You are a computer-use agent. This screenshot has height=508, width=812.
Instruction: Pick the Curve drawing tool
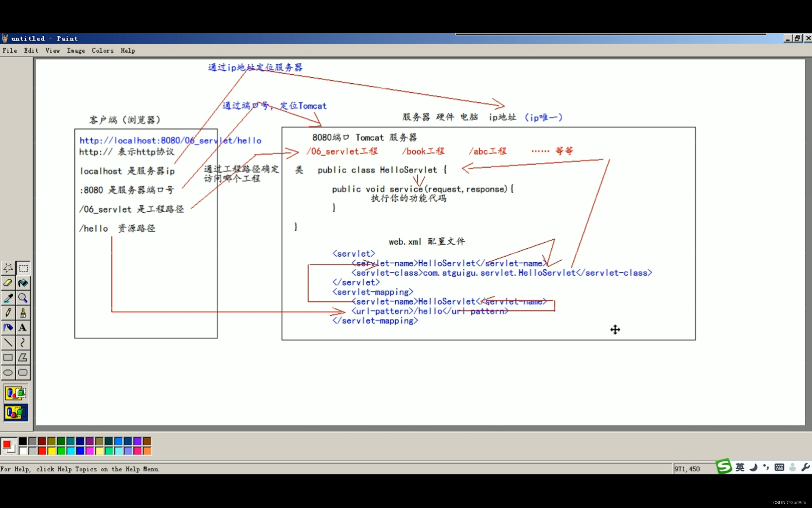pyautogui.click(x=23, y=342)
